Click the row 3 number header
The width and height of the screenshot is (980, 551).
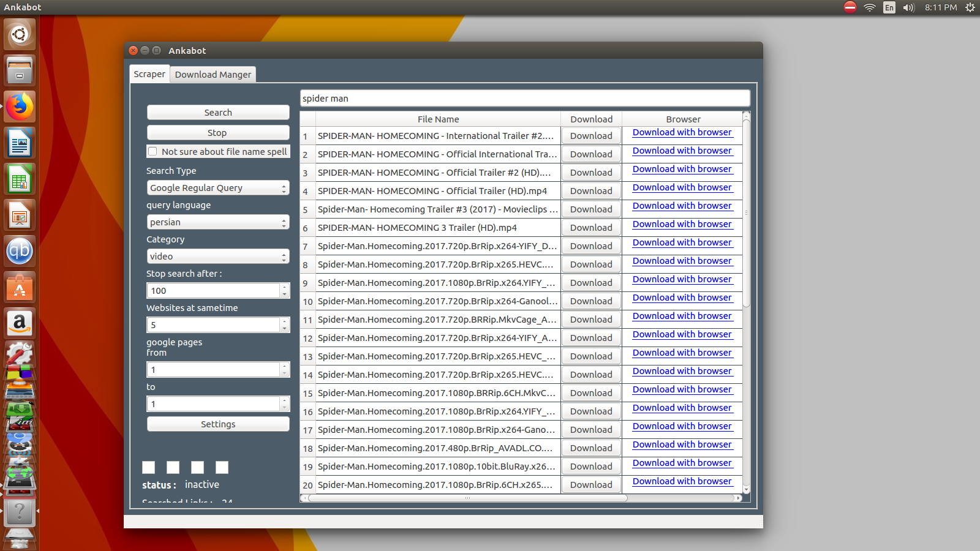[x=307, y=173]
